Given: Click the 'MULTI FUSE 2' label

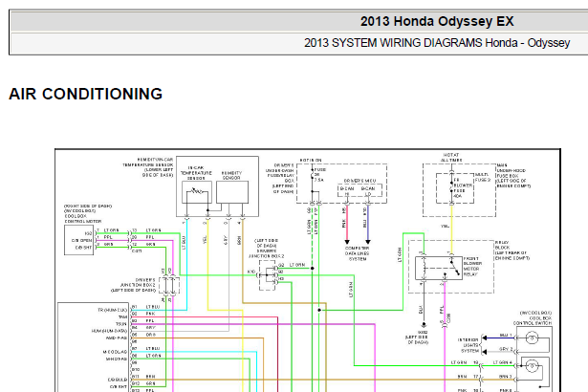Looking at the screenshot, I should tap(483, 178).
